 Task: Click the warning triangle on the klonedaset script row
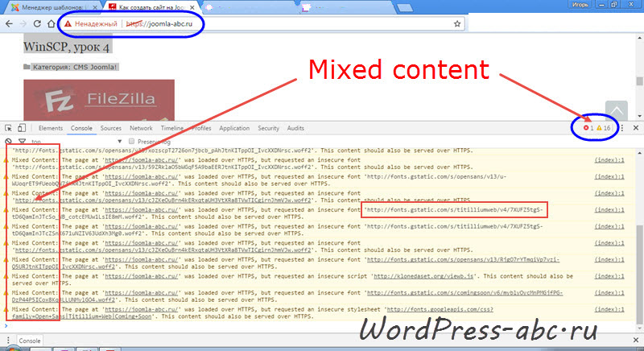click(x=6, y=276)
